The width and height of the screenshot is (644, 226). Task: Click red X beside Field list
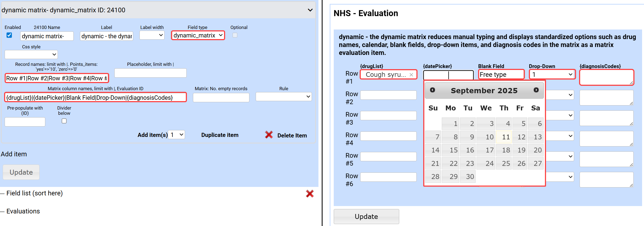[x=310, y=194]
